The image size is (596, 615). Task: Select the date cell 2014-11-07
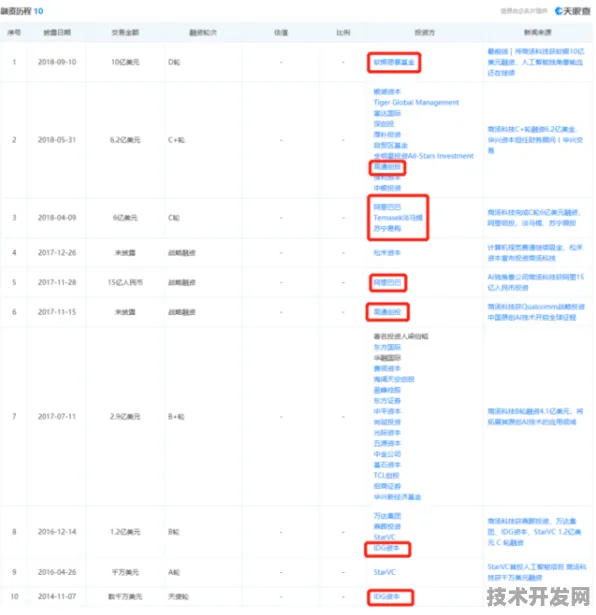57,597
